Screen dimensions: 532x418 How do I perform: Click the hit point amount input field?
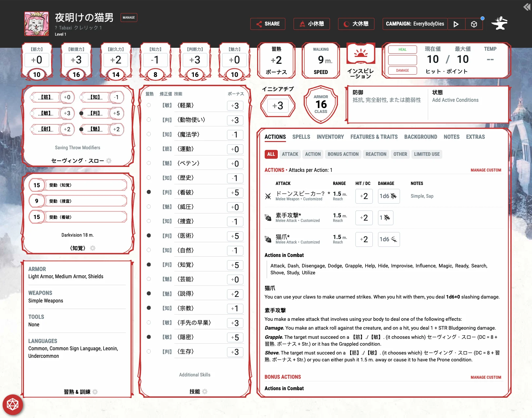coord(402,60)
